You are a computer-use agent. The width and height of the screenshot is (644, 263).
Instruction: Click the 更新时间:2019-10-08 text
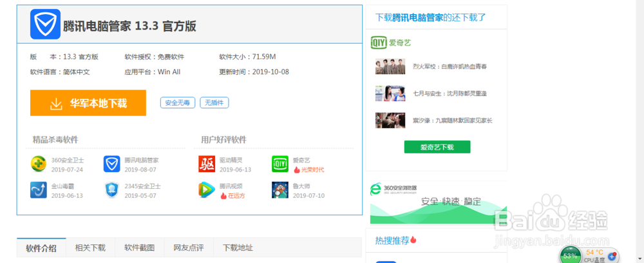point(254,72)
